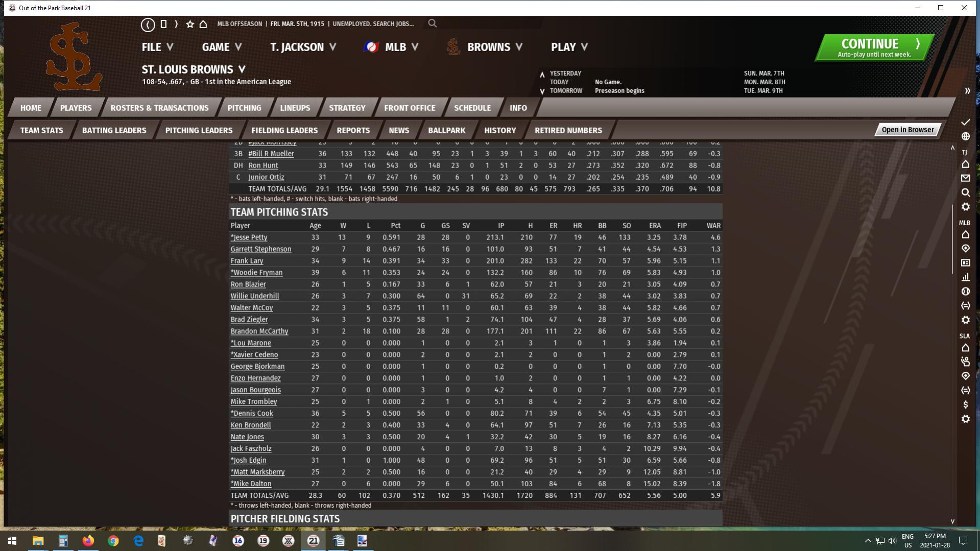Select the BALLPARK sub-tab
The image size is (980, 551).
[446, 130]
